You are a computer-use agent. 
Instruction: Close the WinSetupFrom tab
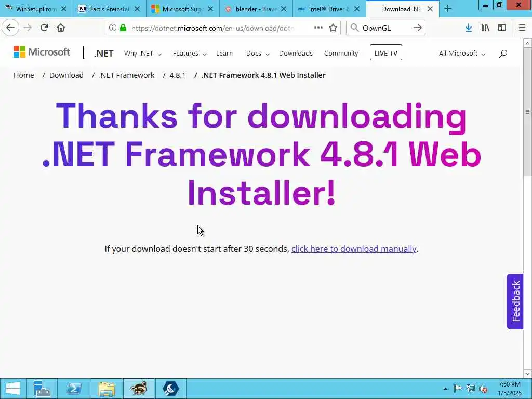64,9
